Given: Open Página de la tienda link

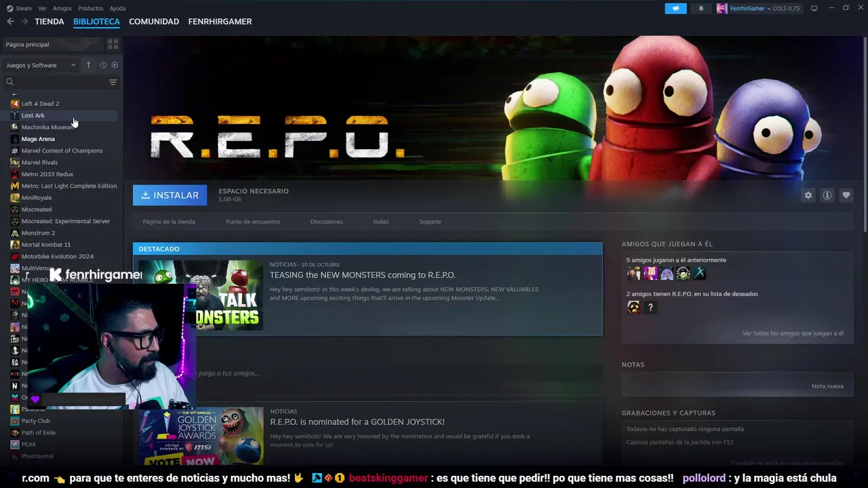Looking at the screenshot, I should click(x=169, y=222).
